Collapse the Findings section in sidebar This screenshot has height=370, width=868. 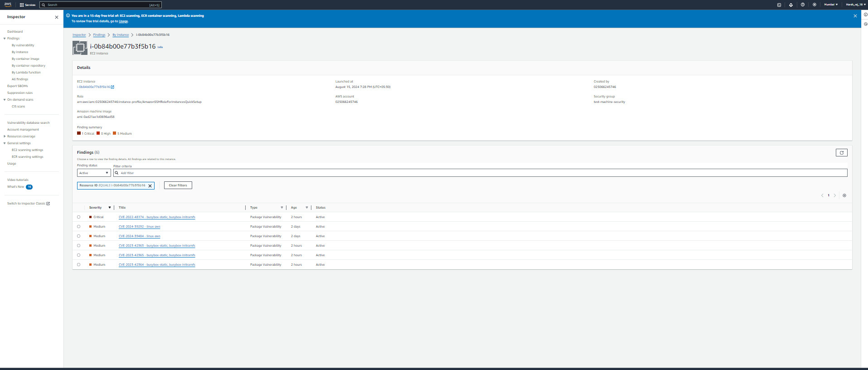pos(5,39)
